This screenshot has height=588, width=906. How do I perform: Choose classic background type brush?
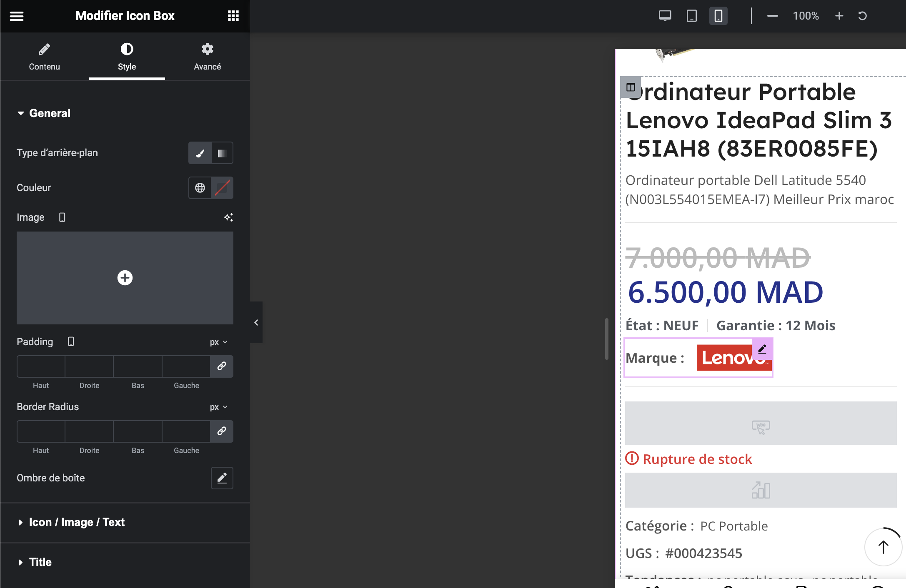click(200, 153)
